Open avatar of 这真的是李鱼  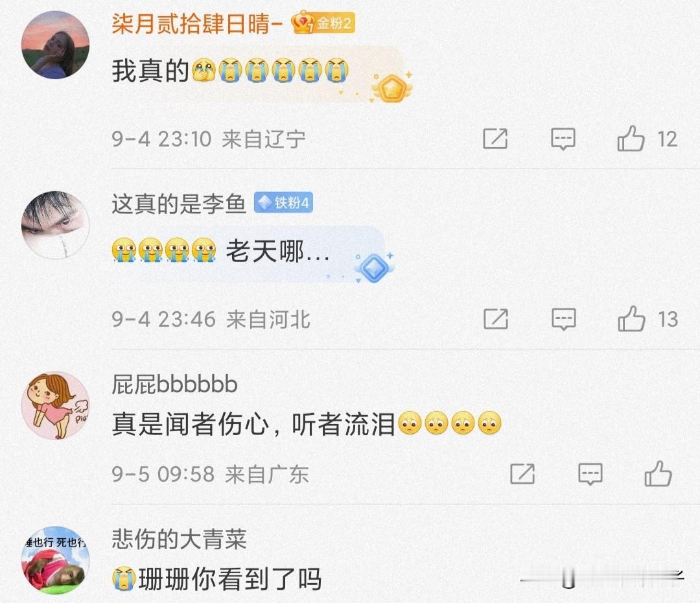point(55,225)
